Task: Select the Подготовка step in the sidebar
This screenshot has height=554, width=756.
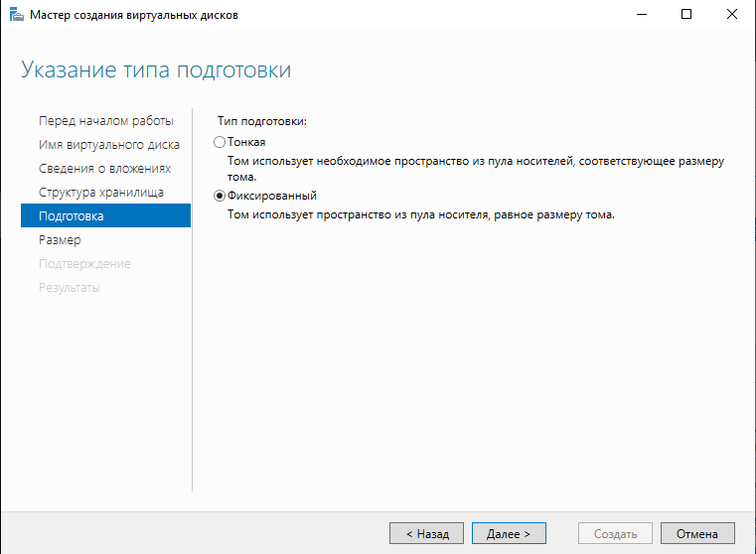Action: [x=105, y=216]
